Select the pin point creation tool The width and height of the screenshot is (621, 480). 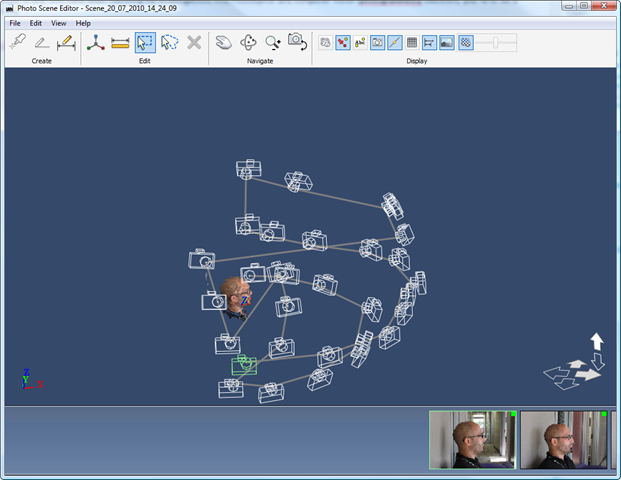(17, 43)
